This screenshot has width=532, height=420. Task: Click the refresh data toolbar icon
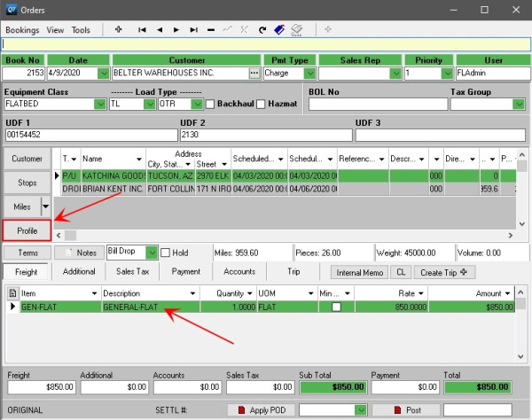(262, 30)
